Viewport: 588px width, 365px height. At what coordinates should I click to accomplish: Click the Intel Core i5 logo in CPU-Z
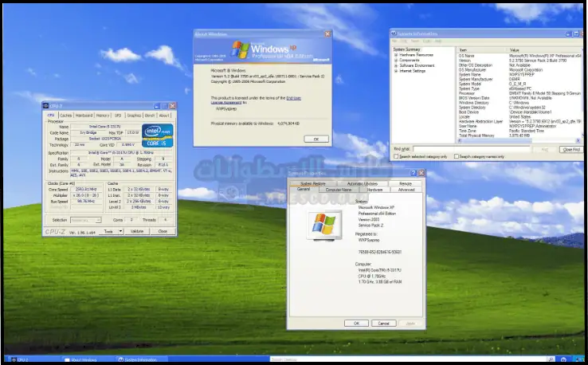click(x=157, y=136)
